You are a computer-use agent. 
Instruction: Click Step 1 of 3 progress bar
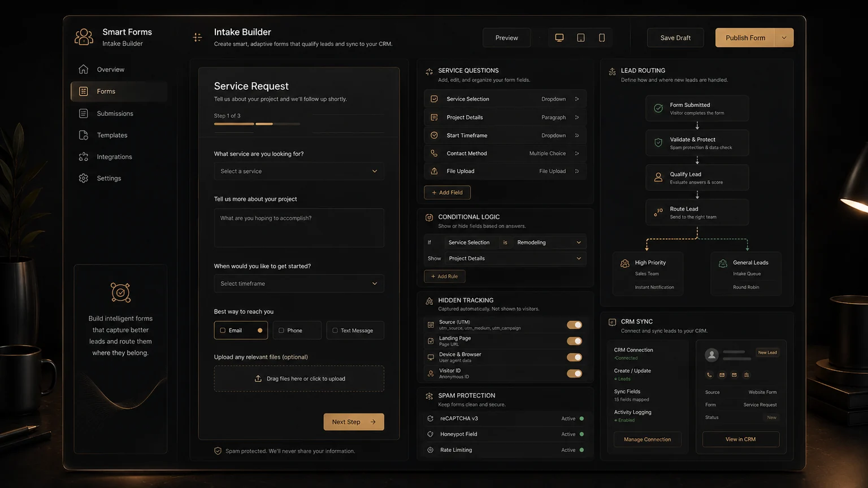click(x=257, y=124)
